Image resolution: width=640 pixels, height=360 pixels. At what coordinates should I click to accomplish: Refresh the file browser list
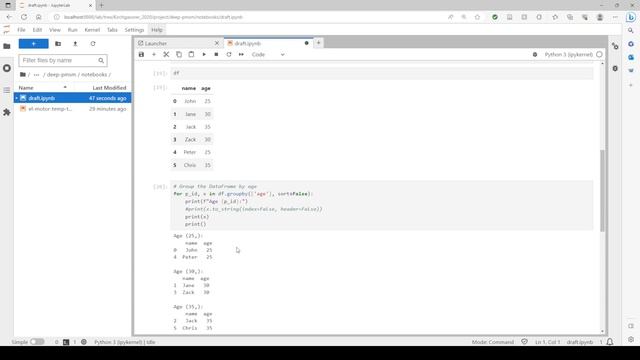[x=93, y=44]
